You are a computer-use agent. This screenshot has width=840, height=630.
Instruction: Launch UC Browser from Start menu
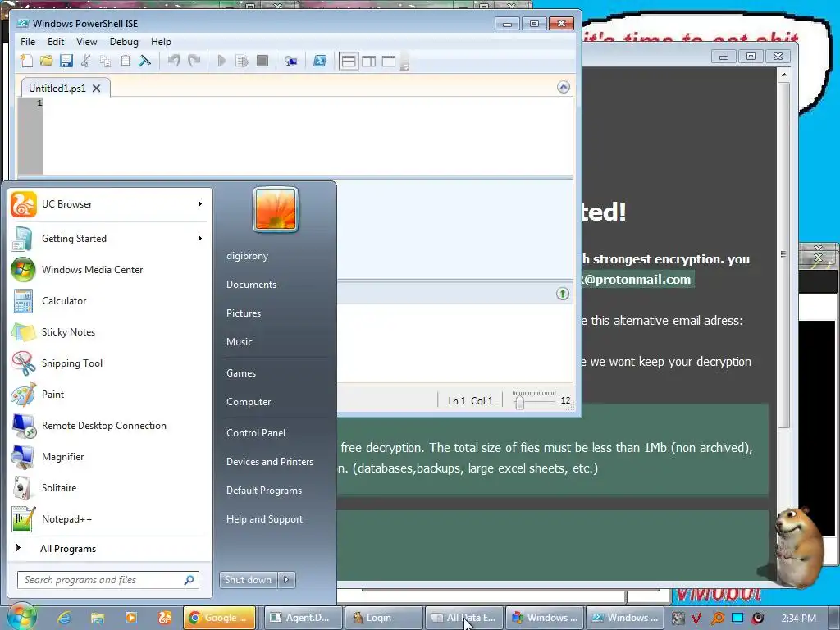click(x=102, y=204)
